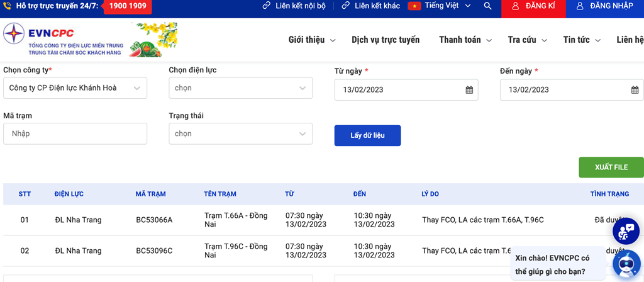Open the Trạng thái dropdown
644x282 pixels.
point(240,133)
